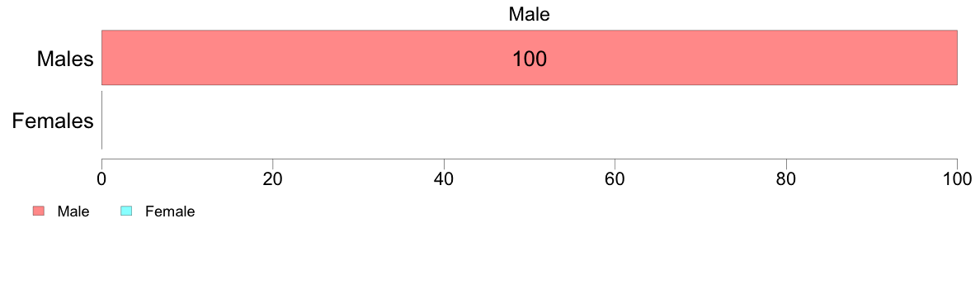Click the empty Females bar row area
Image resolution: width=980 pixels, height=304 pixels.
(x=530, y=120)
